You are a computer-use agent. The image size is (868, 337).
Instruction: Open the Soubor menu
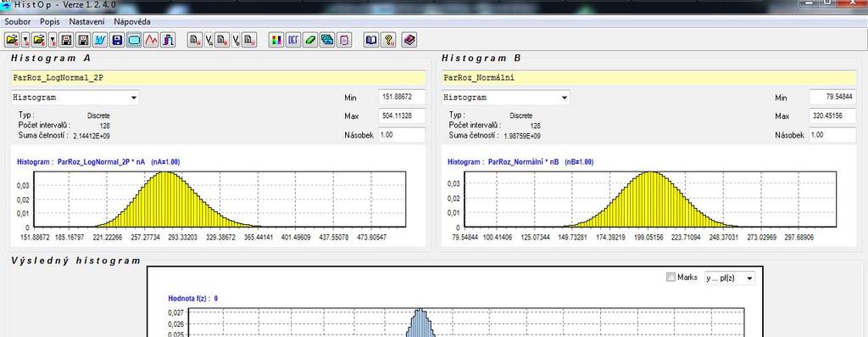18,21
